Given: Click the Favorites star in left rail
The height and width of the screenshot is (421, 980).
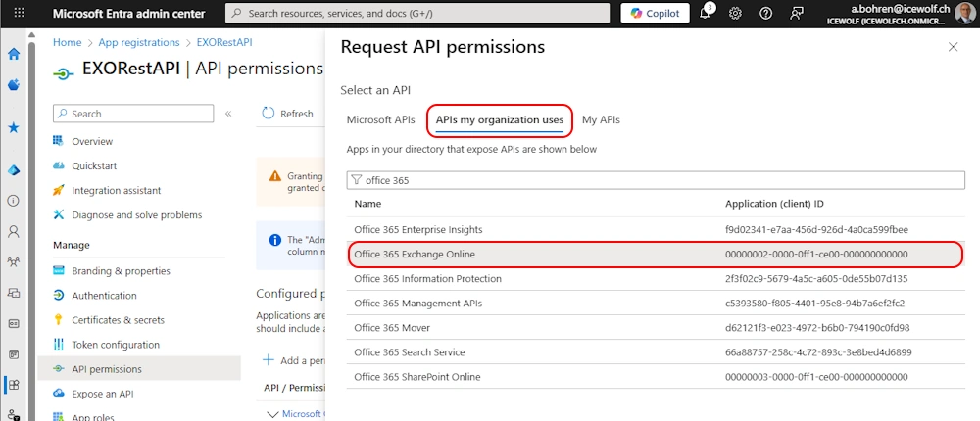Looking at the screenshot, I should (x=14, y=127).
